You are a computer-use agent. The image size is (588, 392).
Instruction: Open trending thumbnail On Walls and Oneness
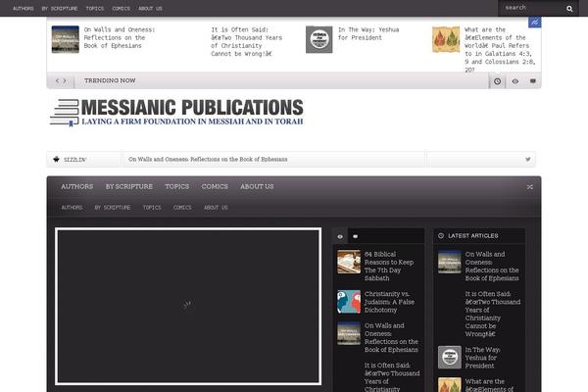66,39
